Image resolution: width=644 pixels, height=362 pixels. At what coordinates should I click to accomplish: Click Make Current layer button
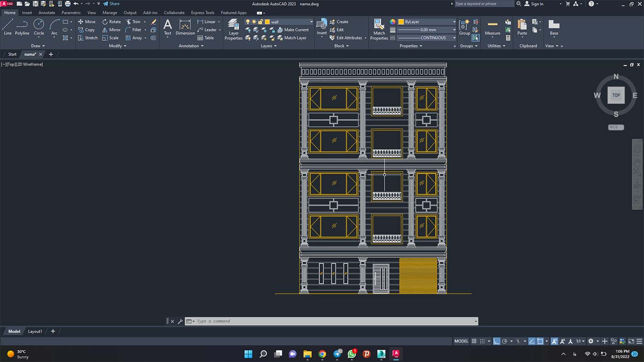(x=293, y=30)
